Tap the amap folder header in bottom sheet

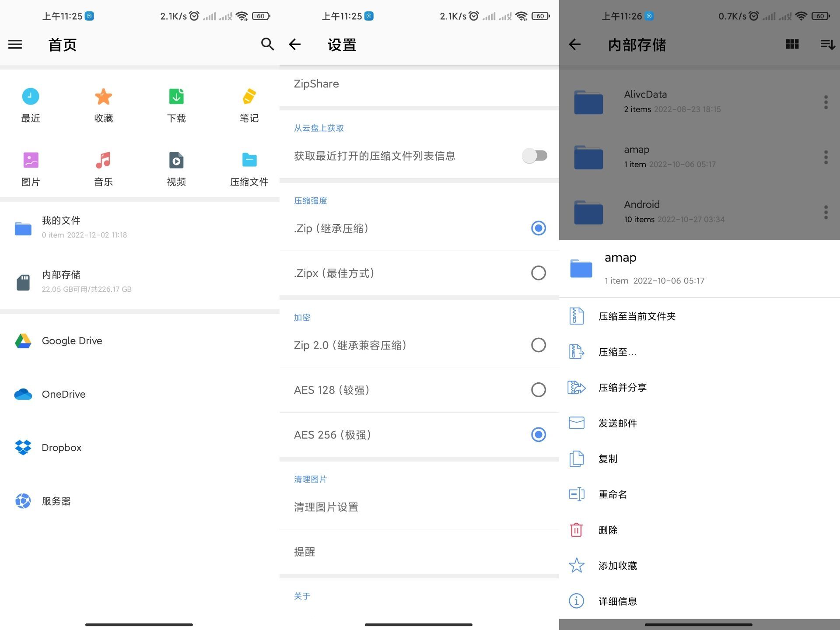coord(700,269)
